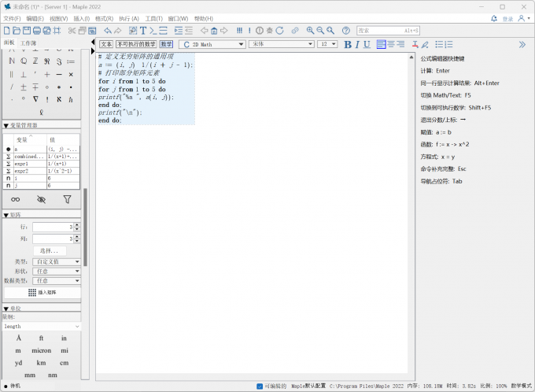
Task: Open the 工具(T) menu
Action: (154, 18)
